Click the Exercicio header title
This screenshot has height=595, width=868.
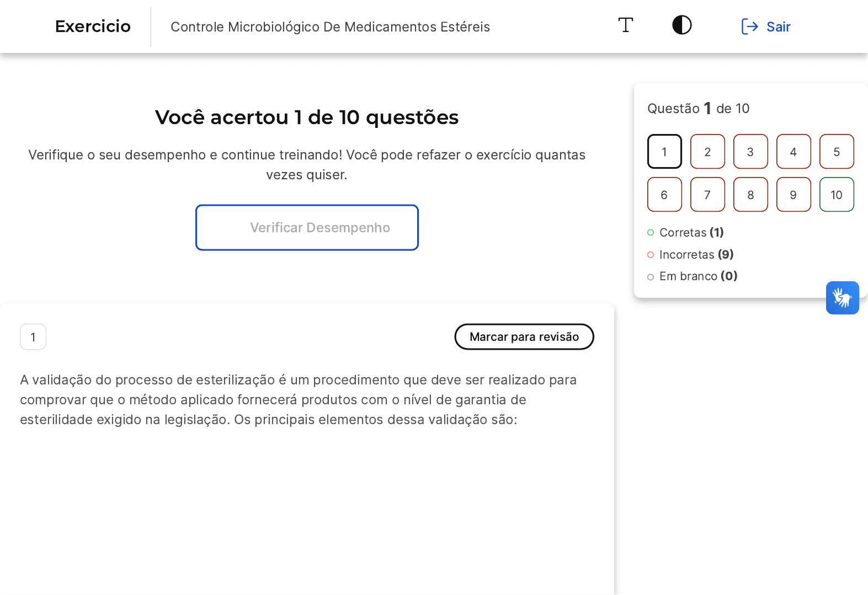tap(93, 26)
